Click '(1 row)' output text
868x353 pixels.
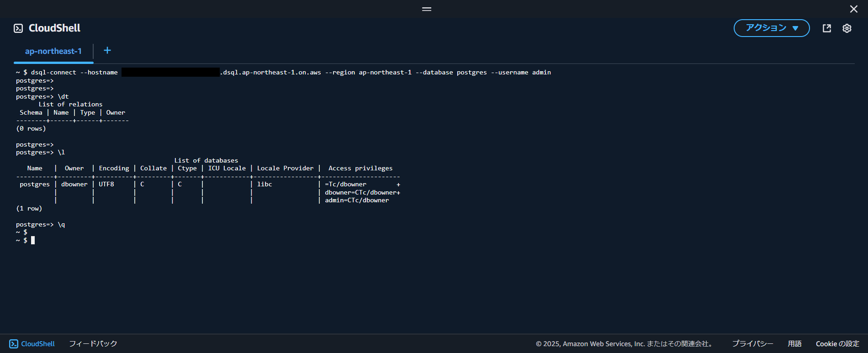point(29,208)
